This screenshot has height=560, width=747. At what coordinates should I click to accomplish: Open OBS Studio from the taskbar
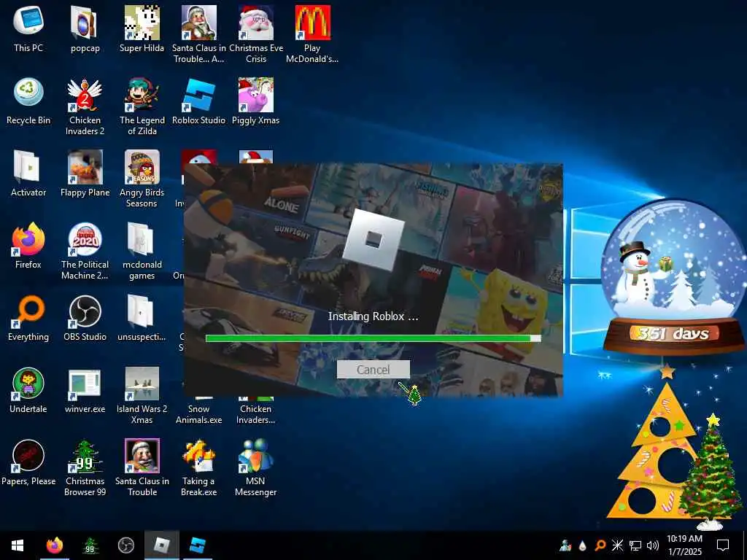click(125, 545)
